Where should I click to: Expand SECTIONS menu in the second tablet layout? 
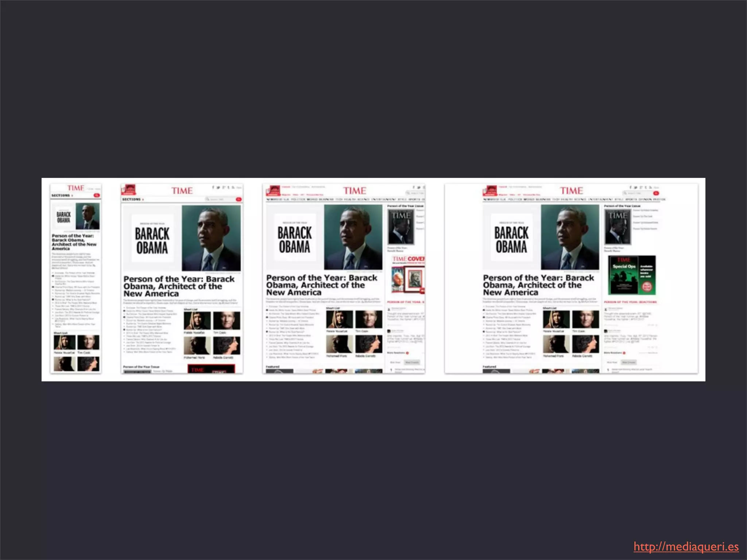(133, 199)
